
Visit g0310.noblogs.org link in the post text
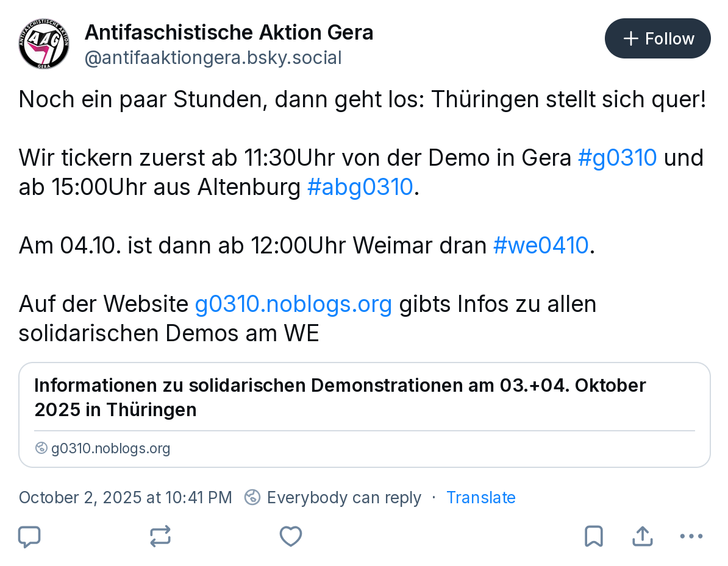[x=293, y=303]
